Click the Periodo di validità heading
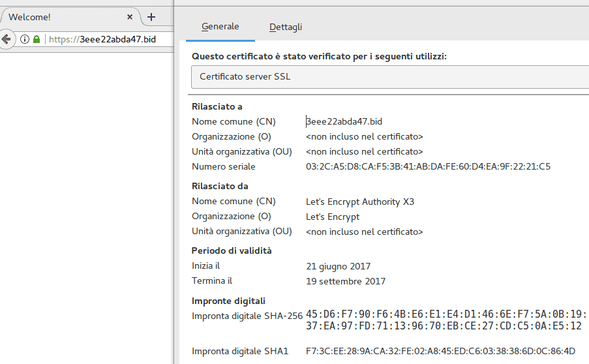 point(232,250)
